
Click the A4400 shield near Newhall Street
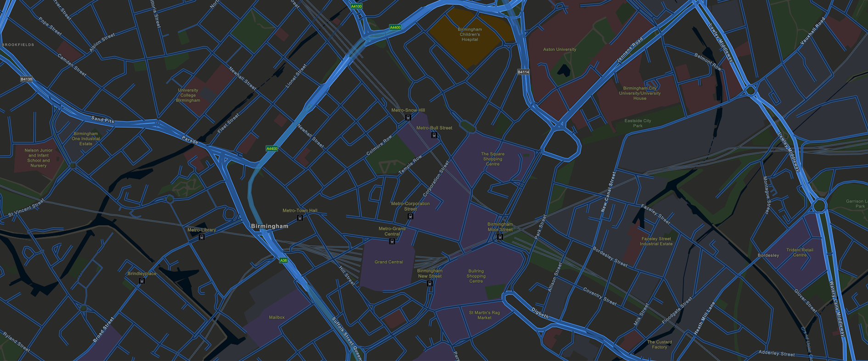(272, 148)
